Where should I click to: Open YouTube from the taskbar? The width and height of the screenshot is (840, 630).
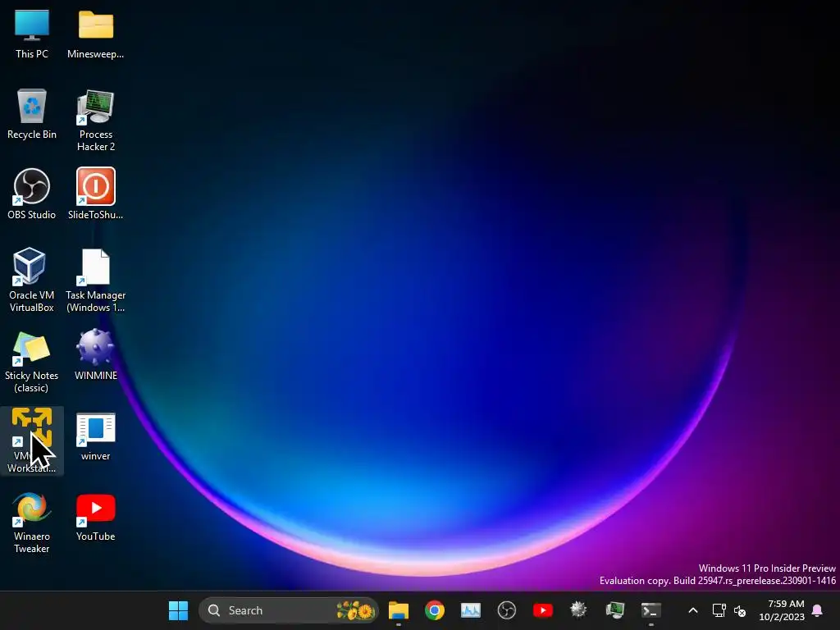543,610
